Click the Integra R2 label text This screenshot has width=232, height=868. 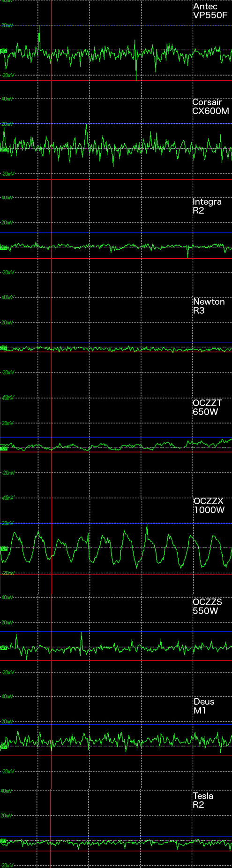point(207,206)
